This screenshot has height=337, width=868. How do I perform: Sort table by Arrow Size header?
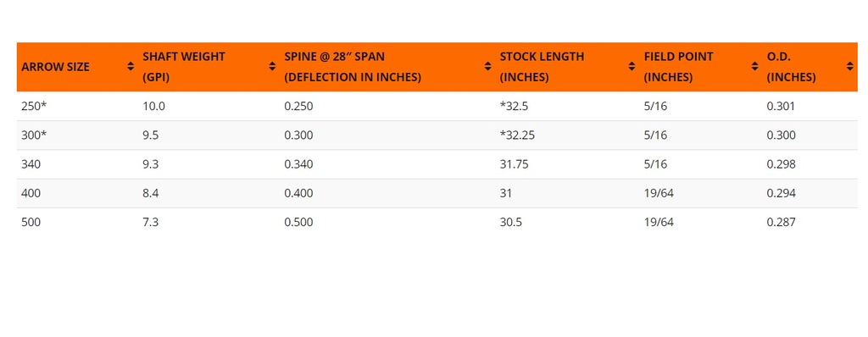coord(55,67)
